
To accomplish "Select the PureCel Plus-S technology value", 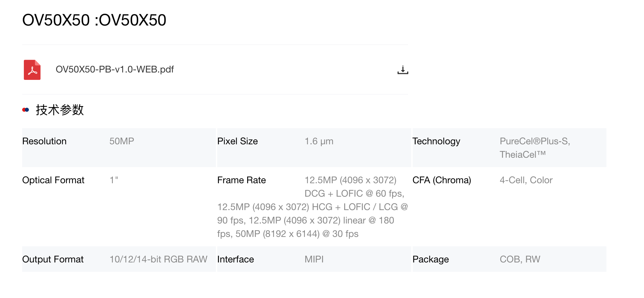I will point(535,148).
